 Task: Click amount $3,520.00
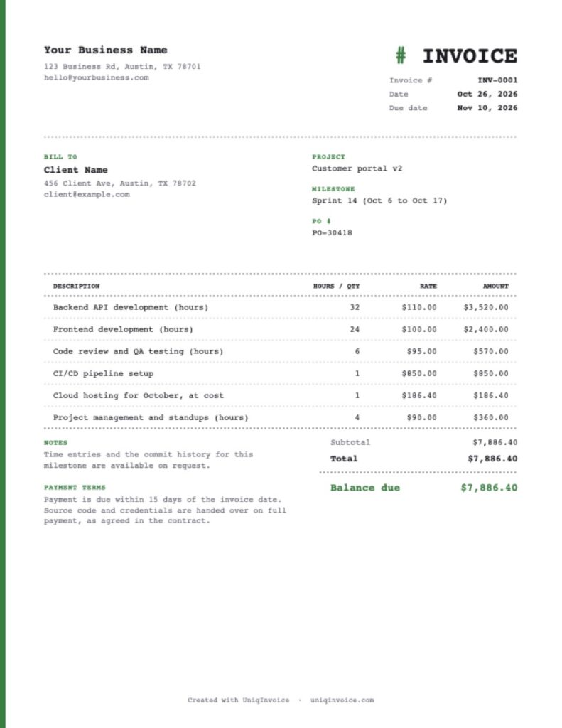(486, 307)
